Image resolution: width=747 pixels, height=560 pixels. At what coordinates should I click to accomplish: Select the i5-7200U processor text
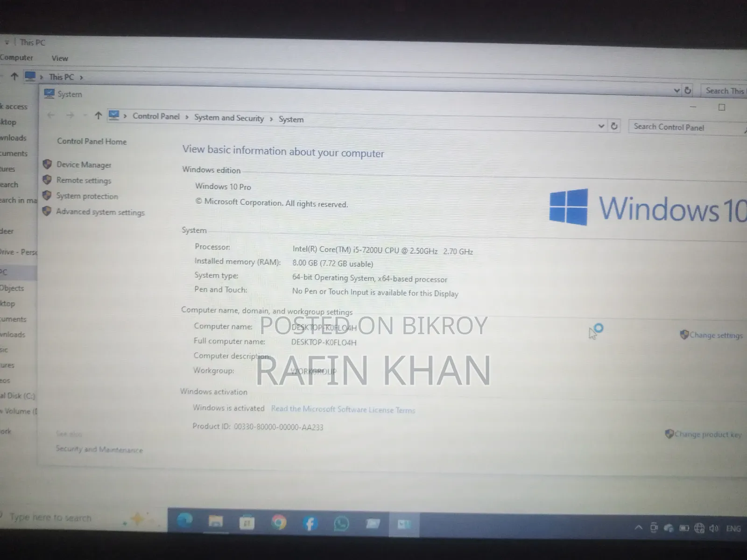pyautogui.click(x=383, y=251)
